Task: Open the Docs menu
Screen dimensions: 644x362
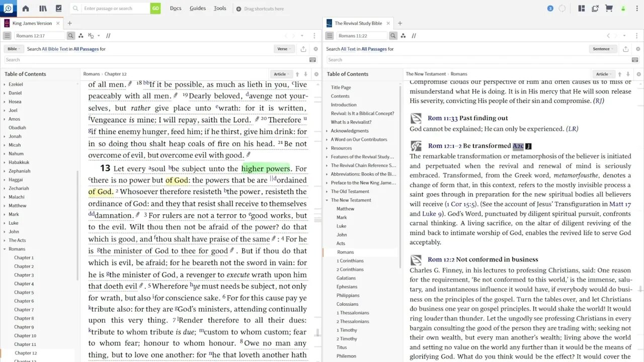Action: point(176,9)
